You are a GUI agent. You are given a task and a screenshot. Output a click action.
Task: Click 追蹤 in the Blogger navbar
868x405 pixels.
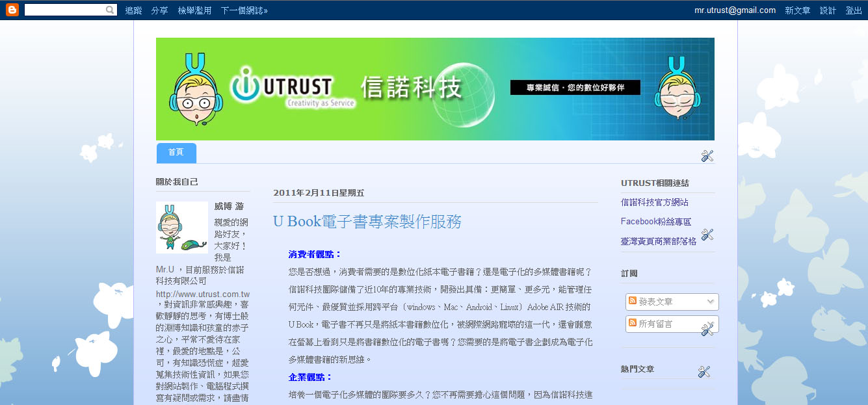[133, 10]
